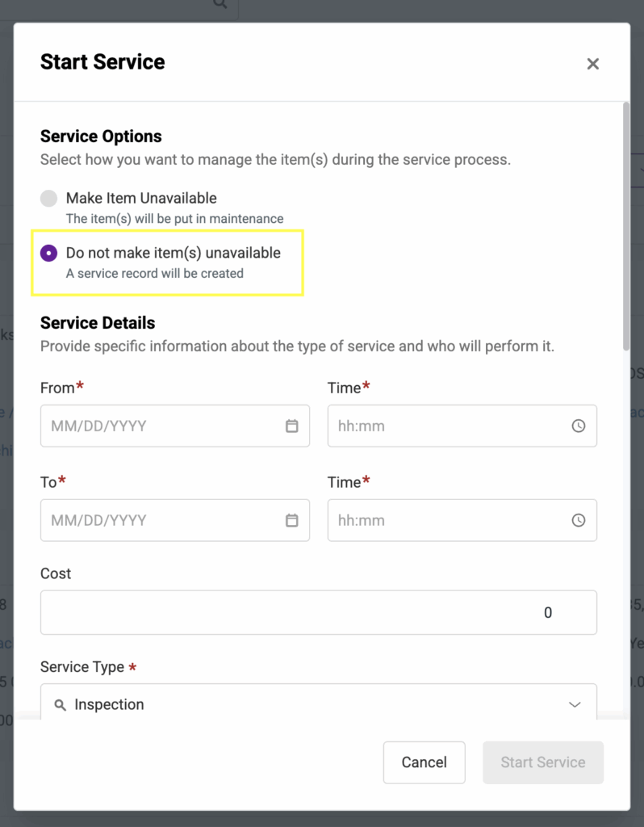
Task: Click the search magnifier icon behind the dialog
Action: coord(220,4)
